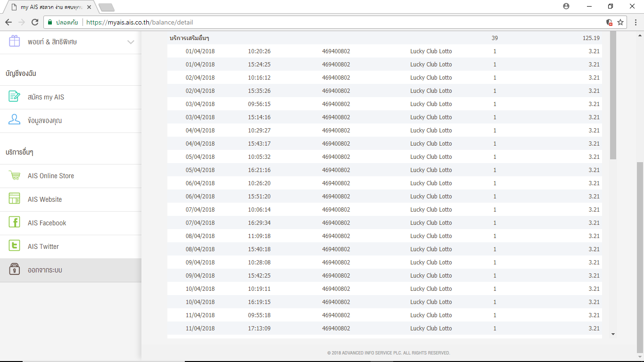Select the time 15:24:25
Screen dimensions: 644x362
pos(259,65)
